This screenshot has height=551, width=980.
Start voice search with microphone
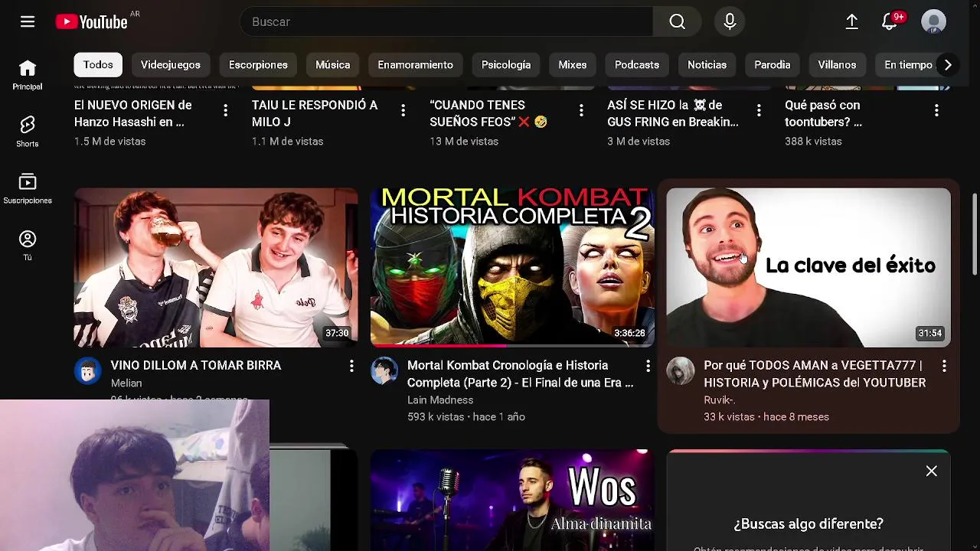pyautogui.click(x=730, y=21)
